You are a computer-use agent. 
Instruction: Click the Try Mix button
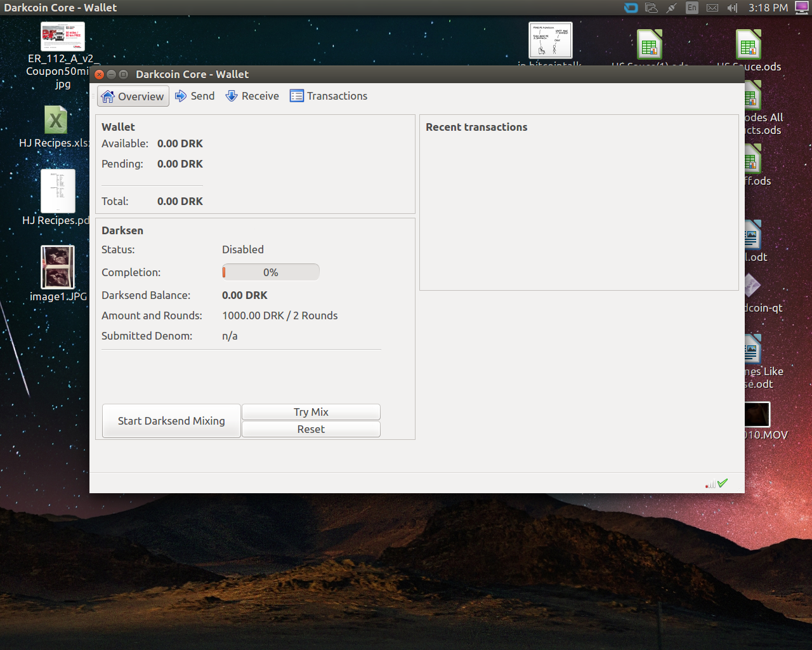(x=311, y=412)
